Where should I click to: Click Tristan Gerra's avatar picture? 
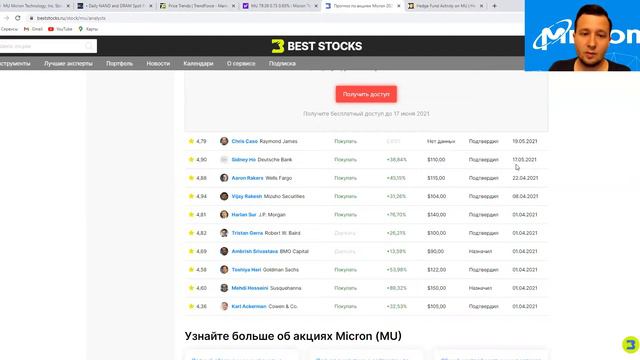pos(224,233)
